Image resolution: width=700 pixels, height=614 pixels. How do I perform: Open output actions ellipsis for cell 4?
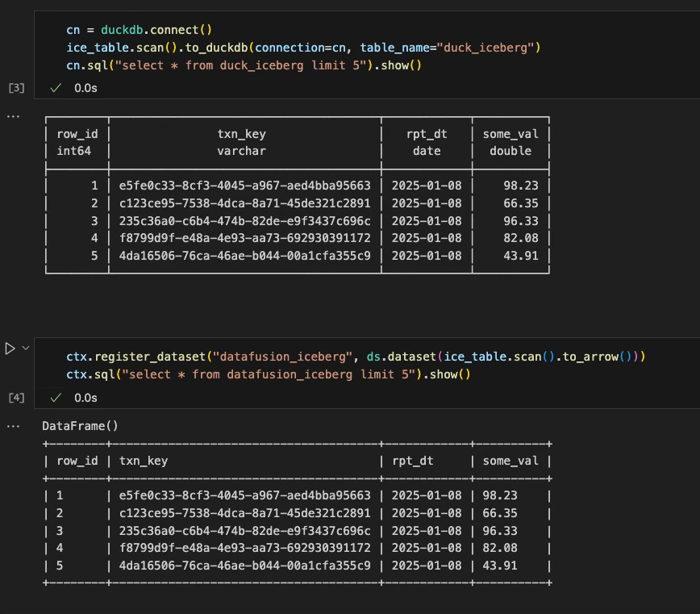click(x=14, y=427)
